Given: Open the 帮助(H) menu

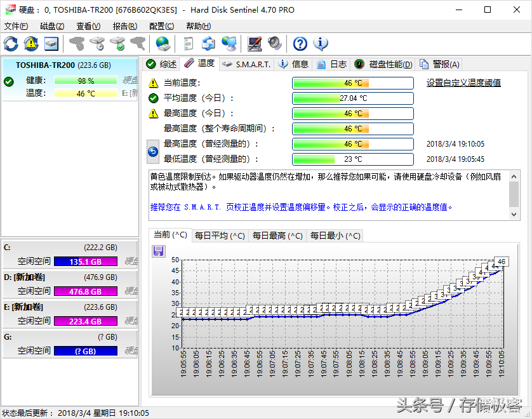Looking at the screenshot, I should point(199,26).
